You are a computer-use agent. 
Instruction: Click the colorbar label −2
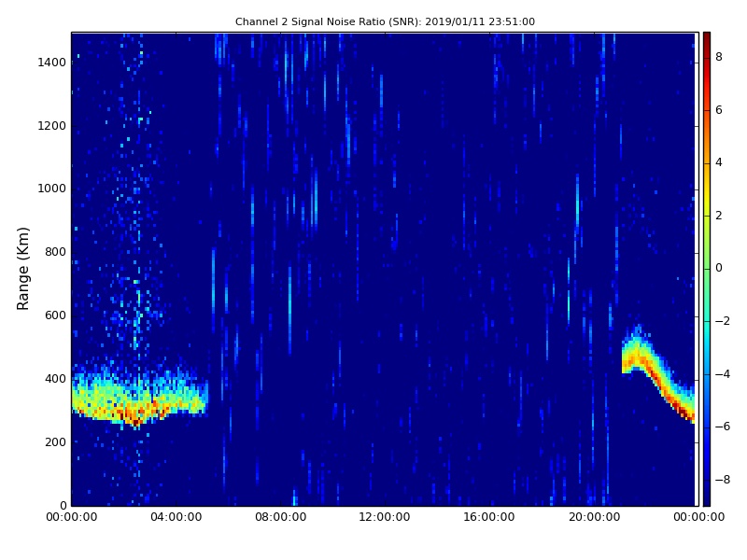pos(723,321)
